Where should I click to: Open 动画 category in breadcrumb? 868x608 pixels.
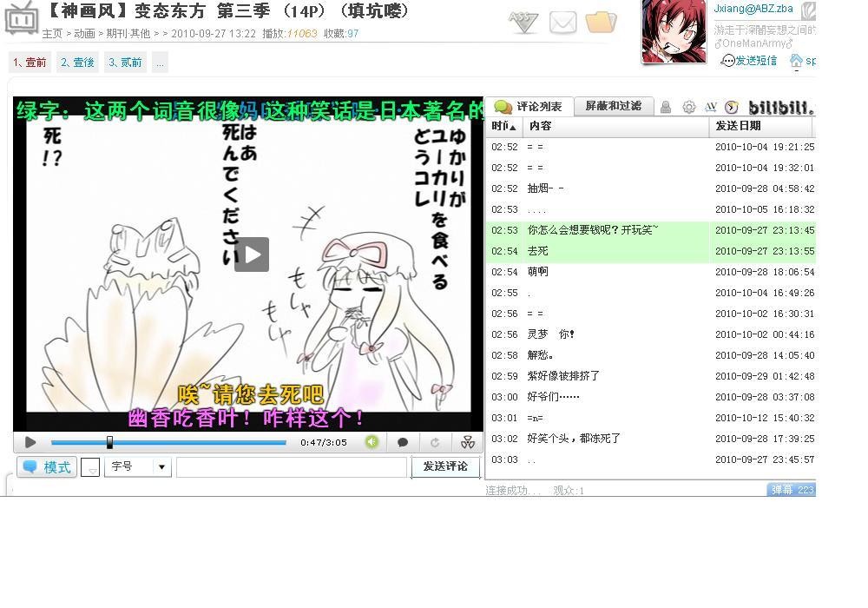85,34
